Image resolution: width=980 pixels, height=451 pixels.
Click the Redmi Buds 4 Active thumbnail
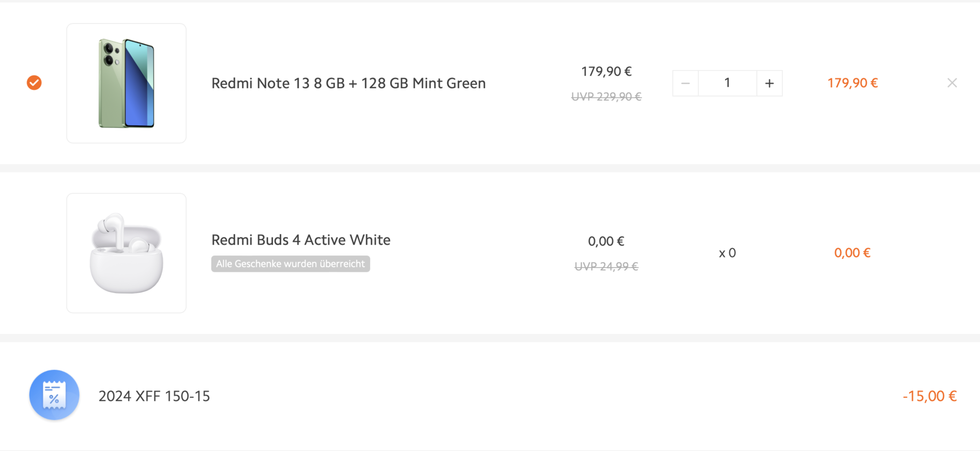(126, 253)
